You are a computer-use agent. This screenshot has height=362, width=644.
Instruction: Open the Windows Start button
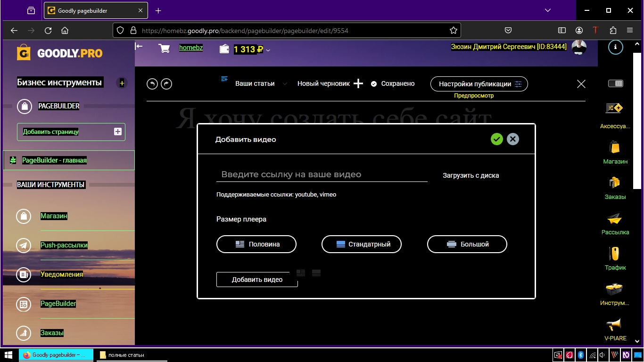(8, 355)
